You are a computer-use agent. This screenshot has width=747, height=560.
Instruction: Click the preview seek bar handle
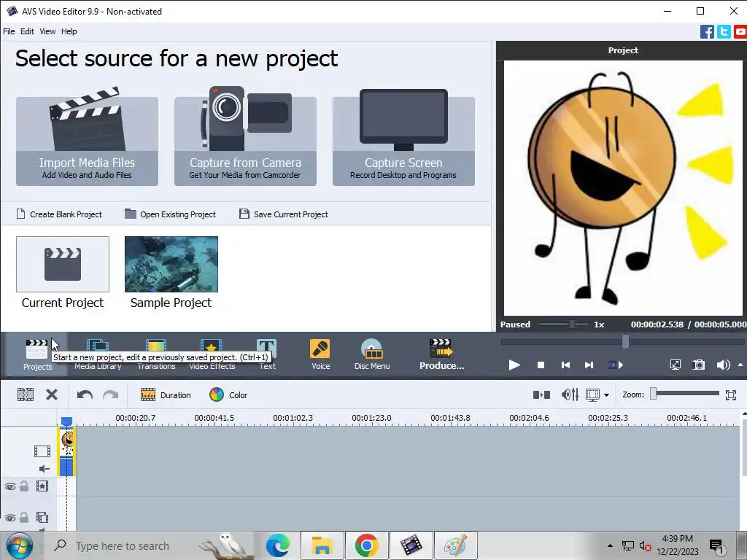point(625,341)
